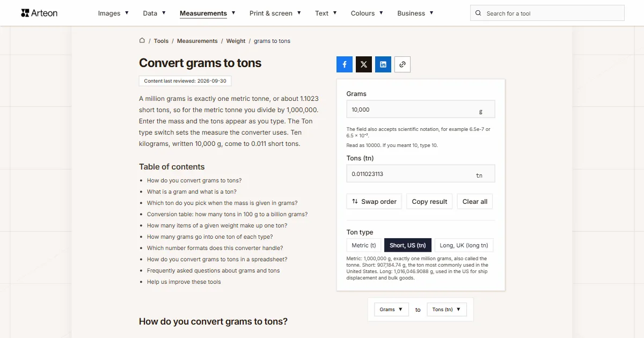
Task: Open the Measurements menu
Action: 207,13
